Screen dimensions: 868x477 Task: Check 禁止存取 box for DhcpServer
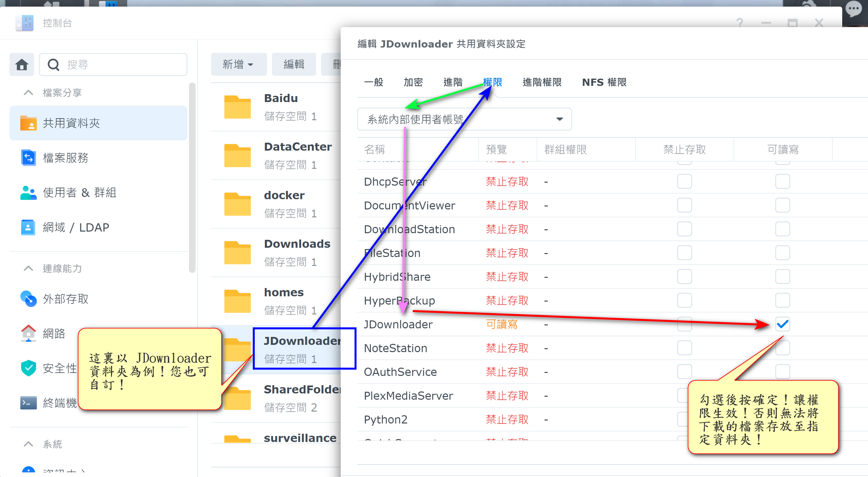click(x=684, y=182)
